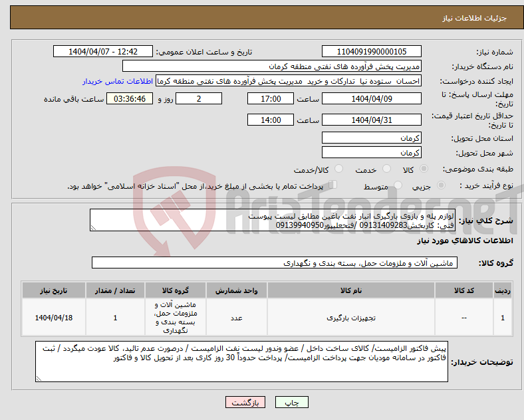The width and height of the screenshot is (524, 420).
Task: Click item name cell تجهیزات بارگیری
Action: coord(351,318)
